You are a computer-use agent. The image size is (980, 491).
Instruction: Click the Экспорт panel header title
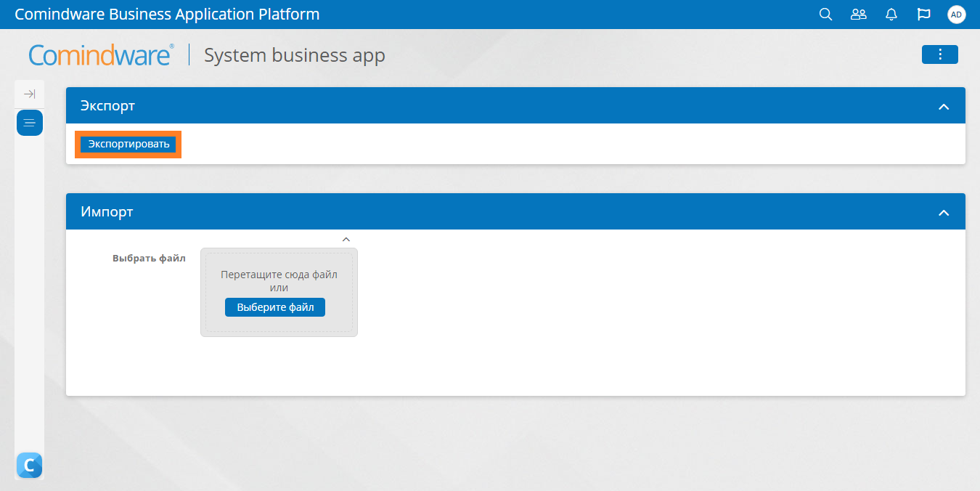point(107,106)
